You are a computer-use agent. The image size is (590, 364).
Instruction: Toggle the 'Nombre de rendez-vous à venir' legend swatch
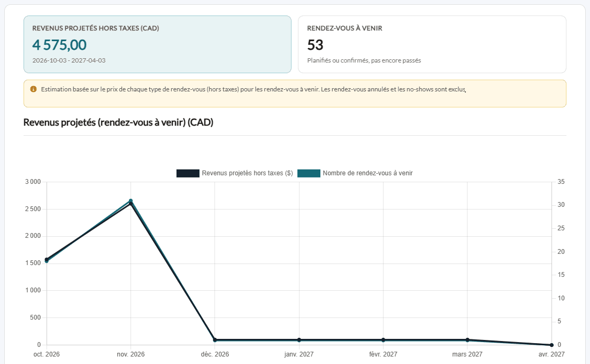coord(309,173)
